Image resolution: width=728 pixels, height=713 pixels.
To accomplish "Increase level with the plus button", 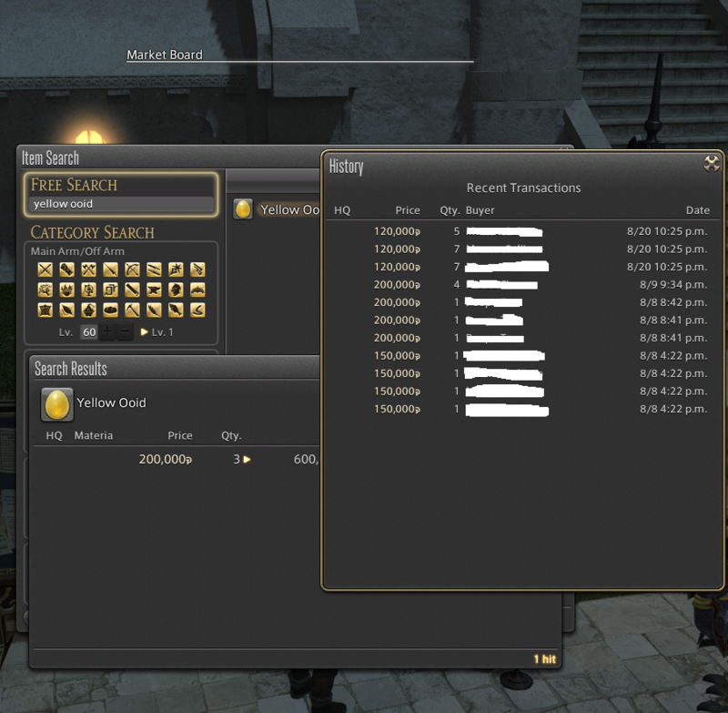I will point(107,331).
